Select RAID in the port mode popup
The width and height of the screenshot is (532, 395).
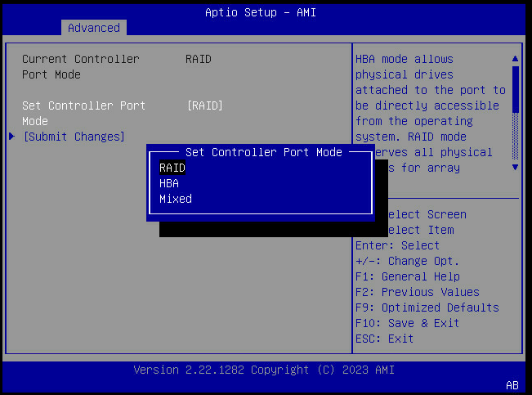[172, 168]
